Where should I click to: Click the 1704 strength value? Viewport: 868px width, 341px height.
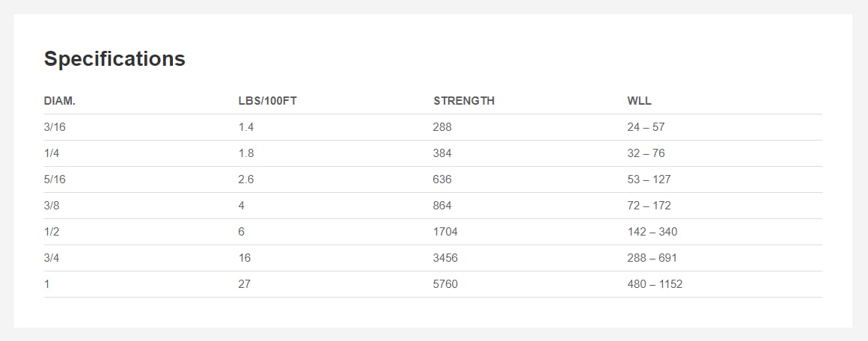pyautogui.click(x=445, y=232)
